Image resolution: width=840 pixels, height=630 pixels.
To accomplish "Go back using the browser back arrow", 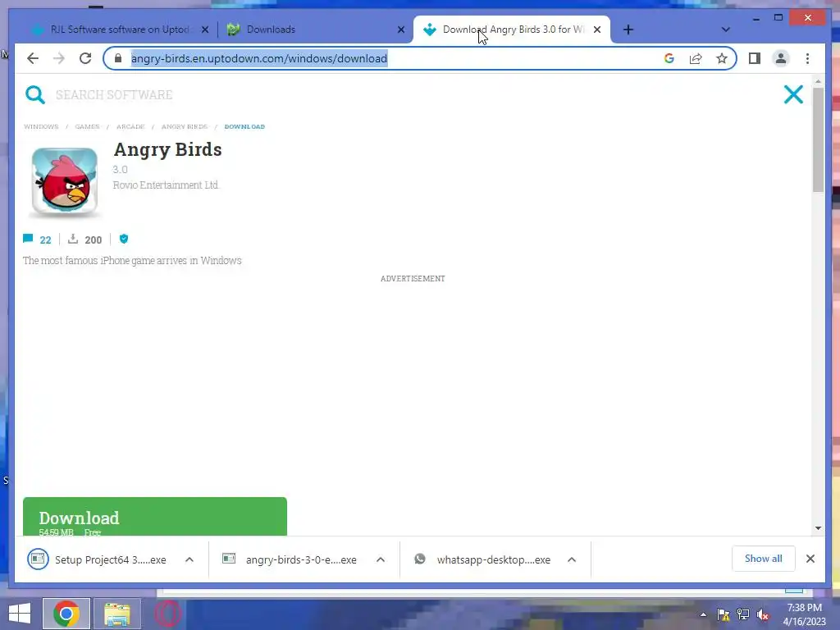I will click(33, 58).
